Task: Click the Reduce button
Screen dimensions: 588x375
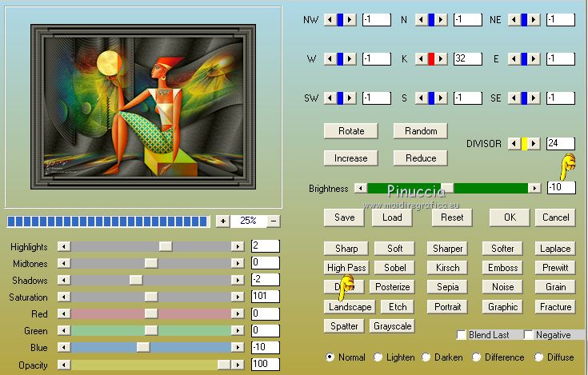Action: pos(421,158)
